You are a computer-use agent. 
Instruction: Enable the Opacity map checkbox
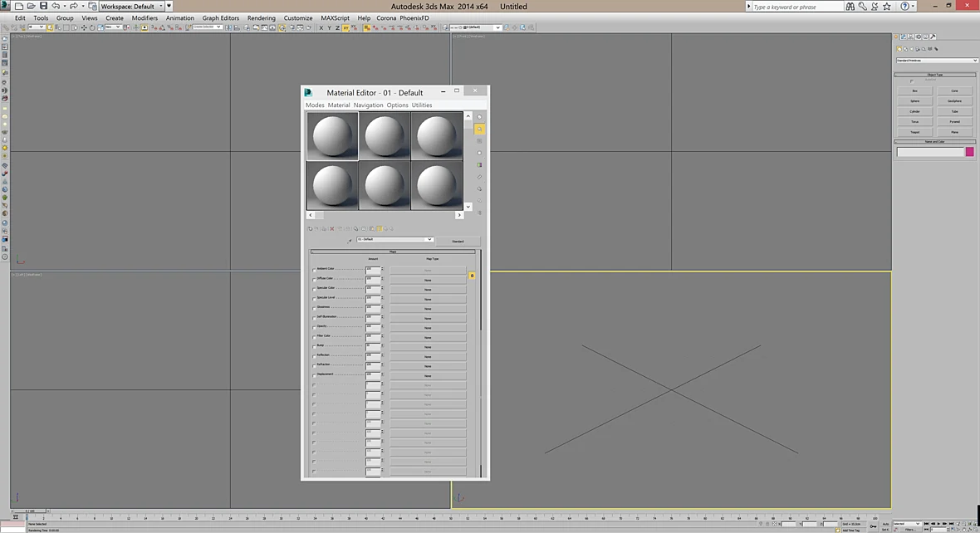click(x=314, y=327)
